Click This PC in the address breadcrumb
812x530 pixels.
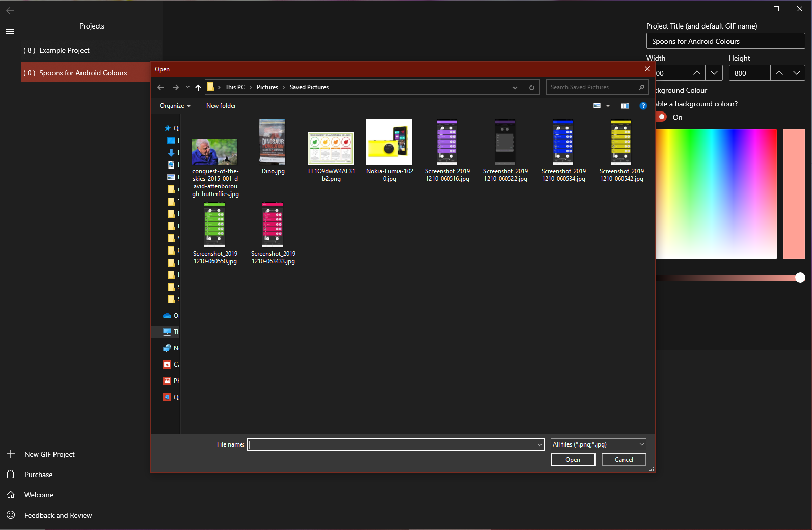click(x=235, y=87)
